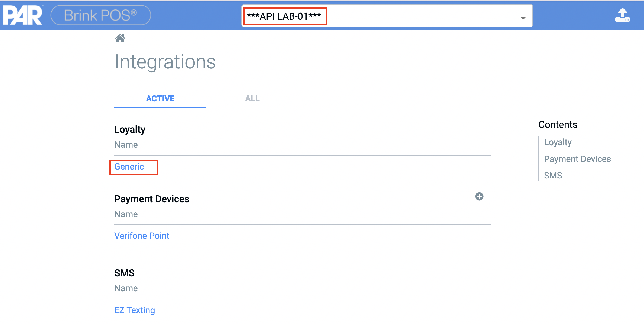
Task: Click the Integrations page title
Action: [x=165, y=62]
